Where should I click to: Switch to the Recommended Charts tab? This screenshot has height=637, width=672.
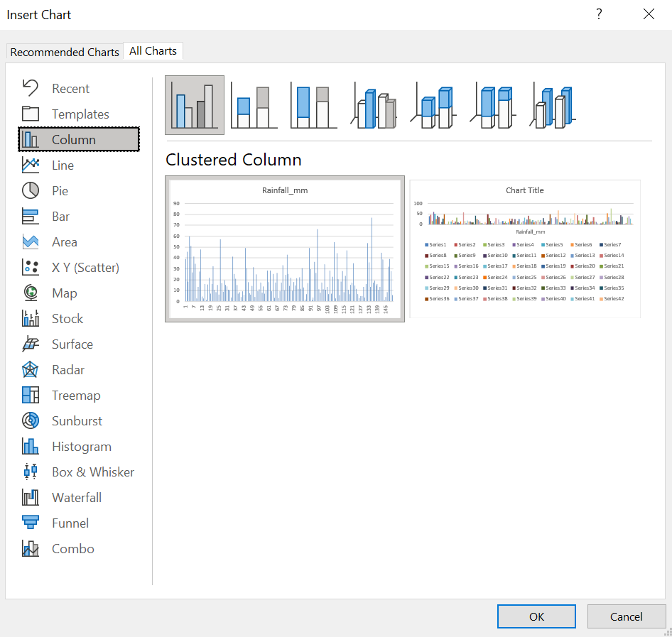(x=65, y=52)
